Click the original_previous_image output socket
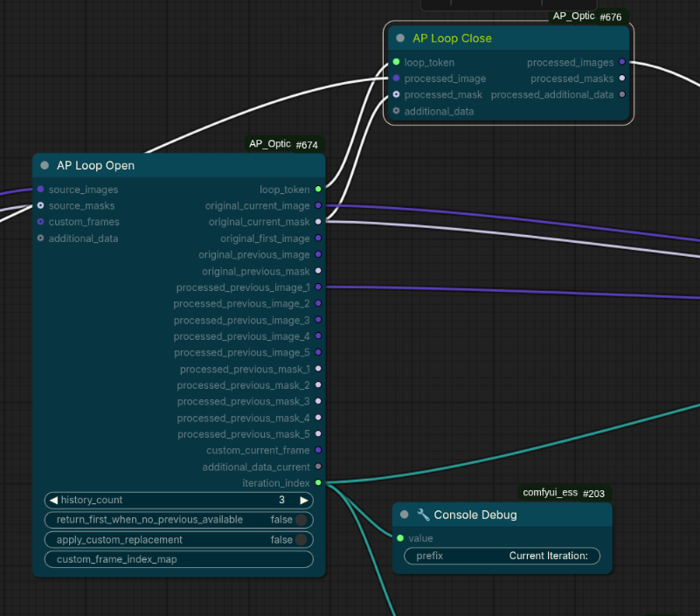 tap(318, 254)
